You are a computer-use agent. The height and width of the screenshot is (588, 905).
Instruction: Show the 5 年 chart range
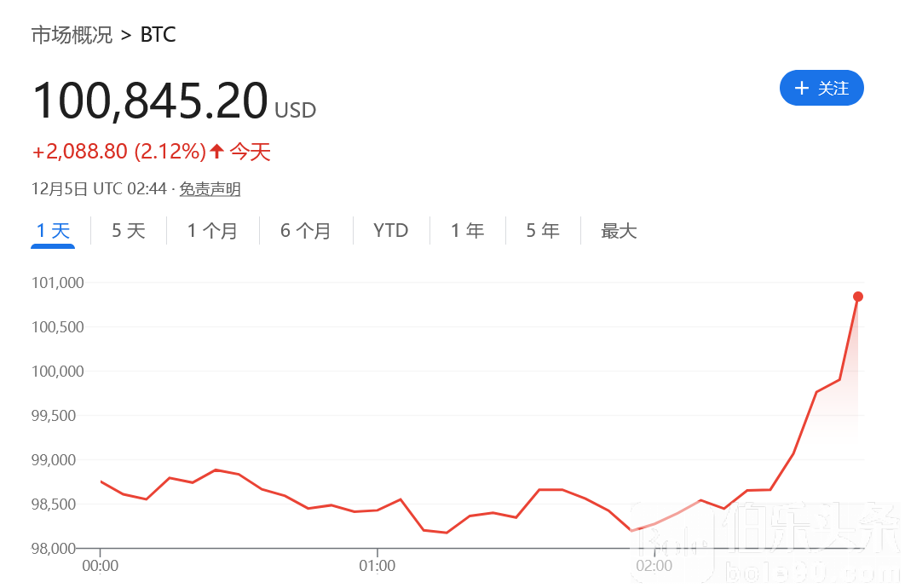click(x=543, y=231)
